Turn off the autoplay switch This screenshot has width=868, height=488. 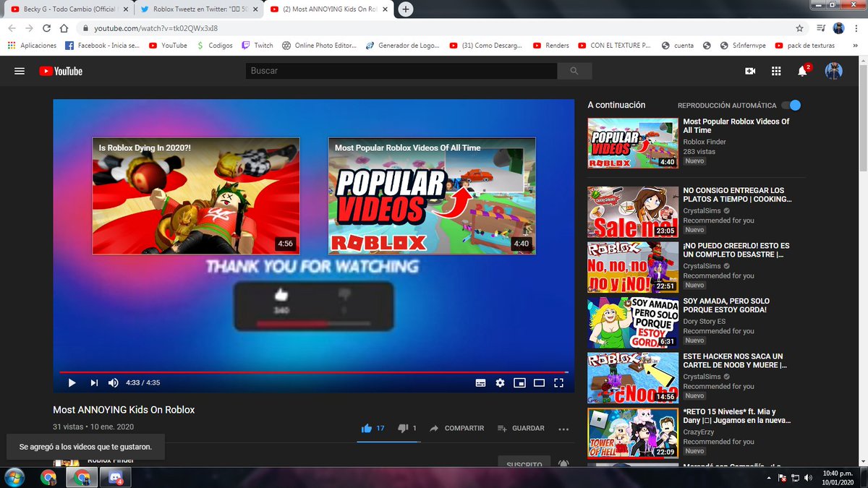(x=791, y=105)
